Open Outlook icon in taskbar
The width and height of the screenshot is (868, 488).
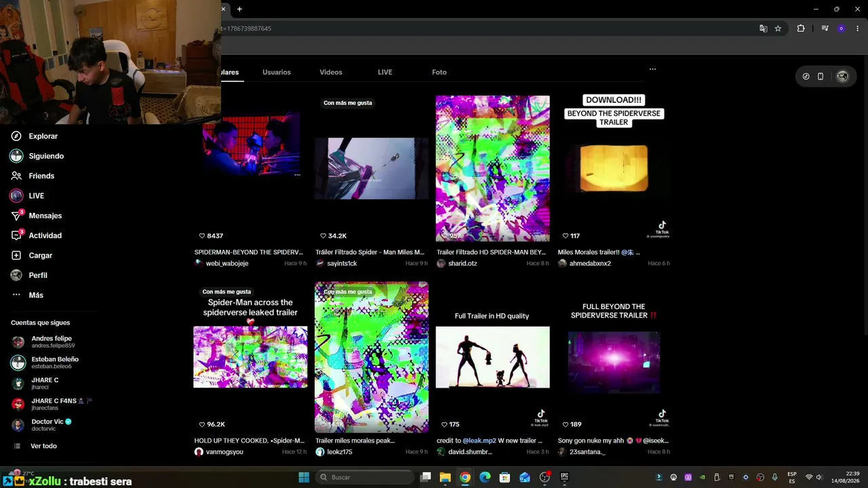[525, 477]
